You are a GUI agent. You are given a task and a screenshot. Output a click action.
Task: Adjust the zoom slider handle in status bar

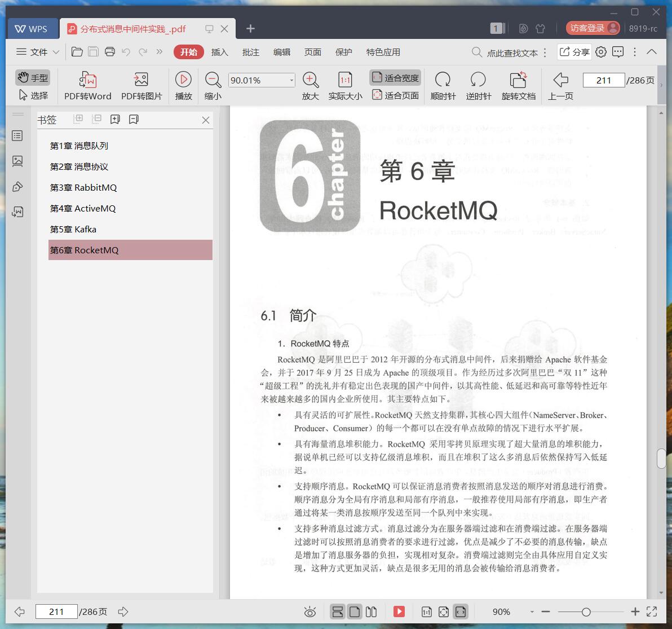(586, 612)
